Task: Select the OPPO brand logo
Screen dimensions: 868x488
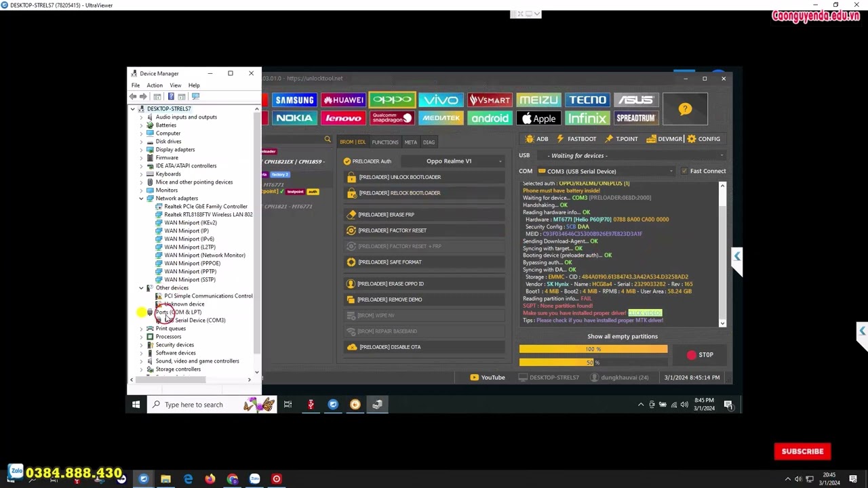Action: [392, 100]
